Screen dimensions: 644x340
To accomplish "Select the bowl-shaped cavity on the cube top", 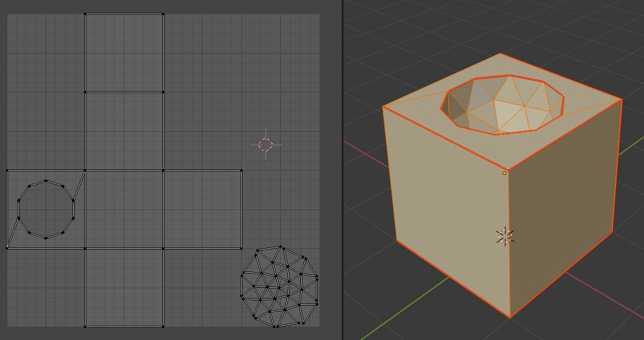I will coord(502,105).
